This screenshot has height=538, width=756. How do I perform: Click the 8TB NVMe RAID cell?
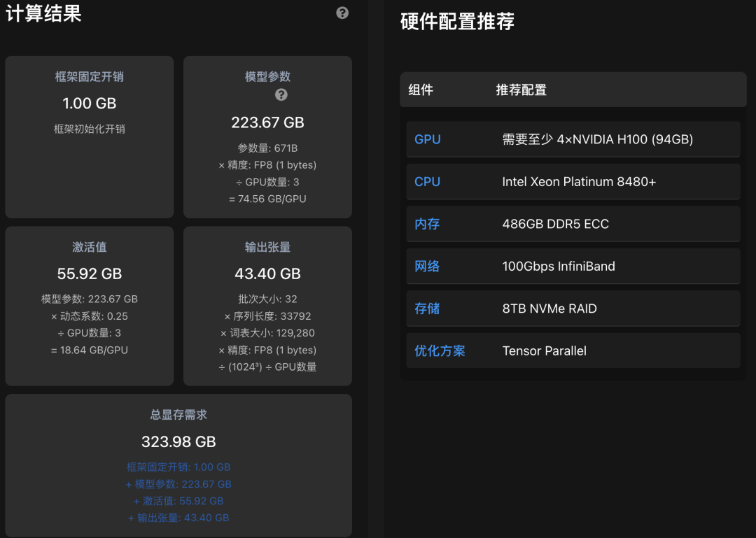tap(549, 309)
